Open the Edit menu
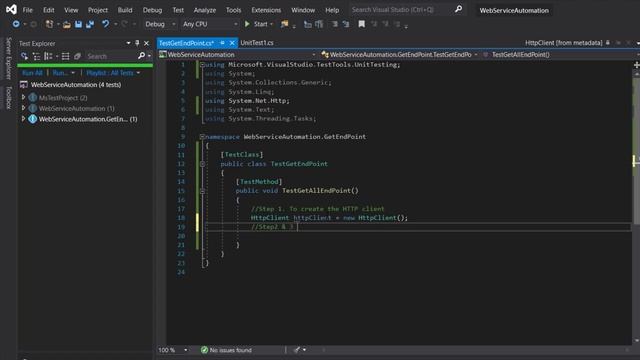640x360 pixels. (x=49, y=10)
